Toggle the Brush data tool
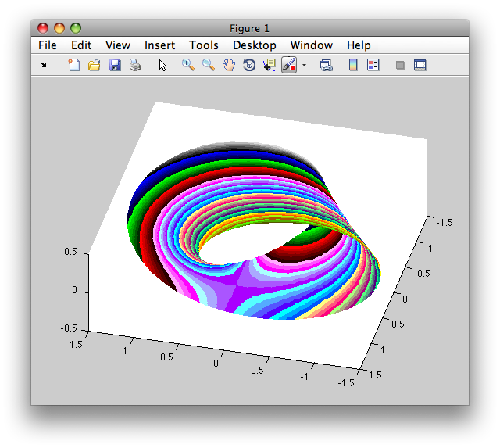The image size is (500, 448). pyautogui.click(x=289, y=65)
